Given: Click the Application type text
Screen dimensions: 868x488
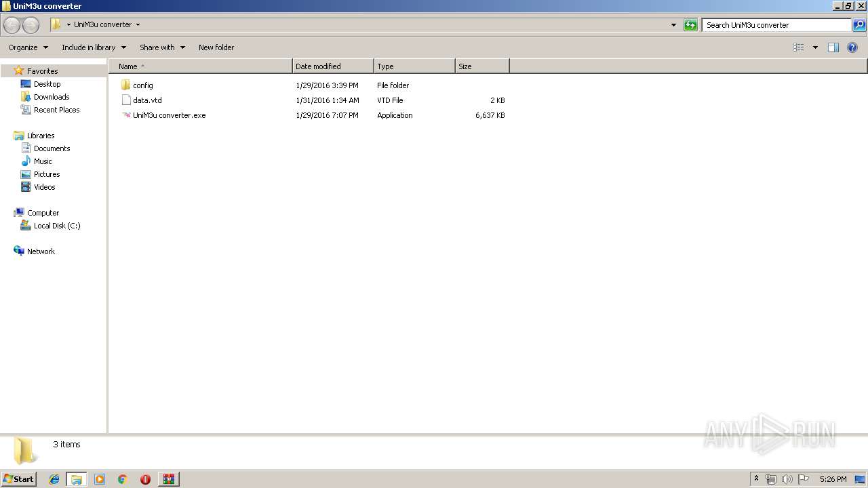Looking at the screenshot, I should (x=395, y=115).
